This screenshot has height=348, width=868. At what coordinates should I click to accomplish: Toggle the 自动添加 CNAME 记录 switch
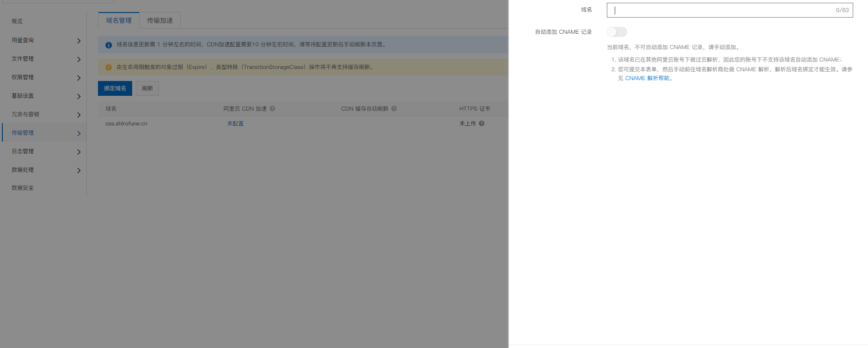coord(617,32)
